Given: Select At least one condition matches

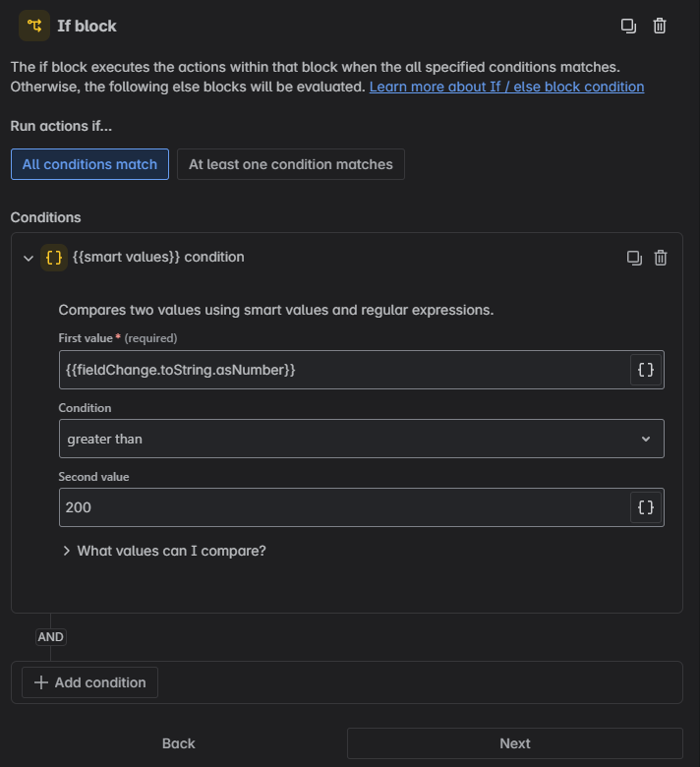Looking at the screenshot, I should tap(290, 164).
